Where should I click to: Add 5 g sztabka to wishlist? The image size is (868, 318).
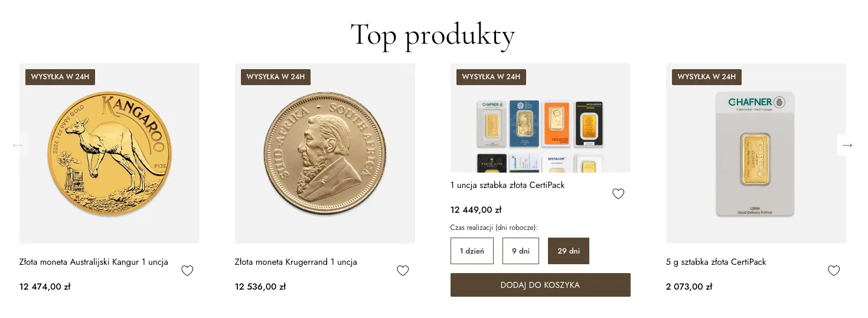point(834,271)
